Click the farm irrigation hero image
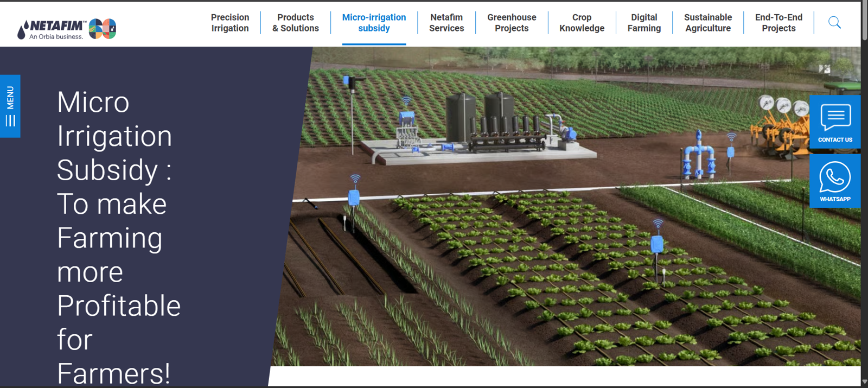The image size is (868, 388). [567, 206]
